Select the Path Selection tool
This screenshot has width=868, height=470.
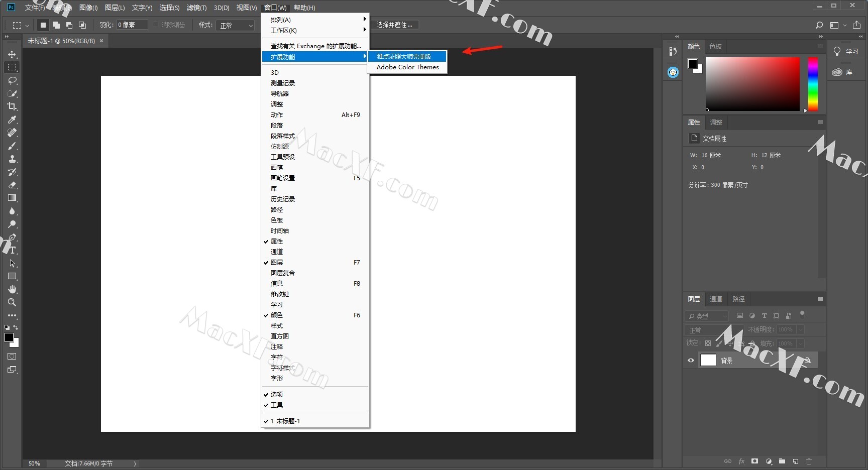coord(12,263)
